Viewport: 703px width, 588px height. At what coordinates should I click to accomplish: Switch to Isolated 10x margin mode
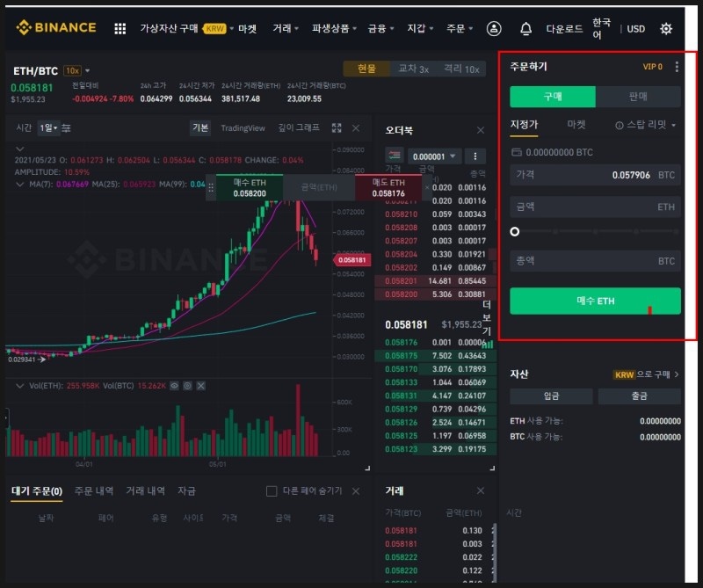461,69
